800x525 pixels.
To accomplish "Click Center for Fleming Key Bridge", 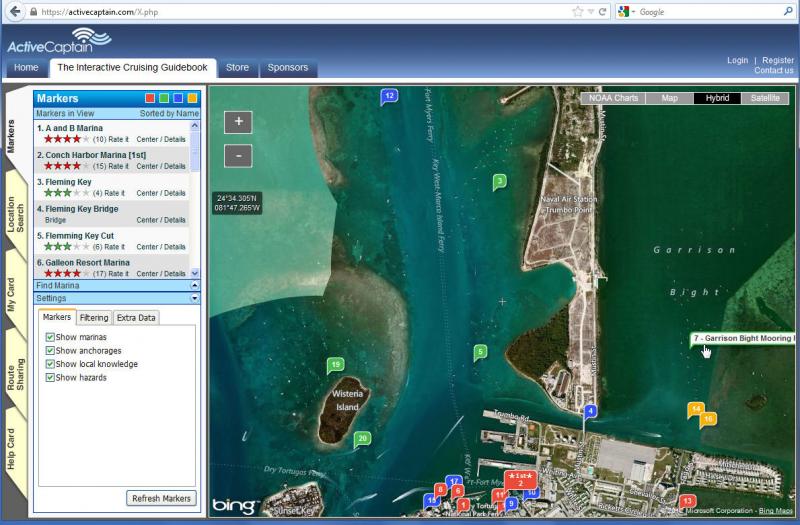I will point(147,220).
